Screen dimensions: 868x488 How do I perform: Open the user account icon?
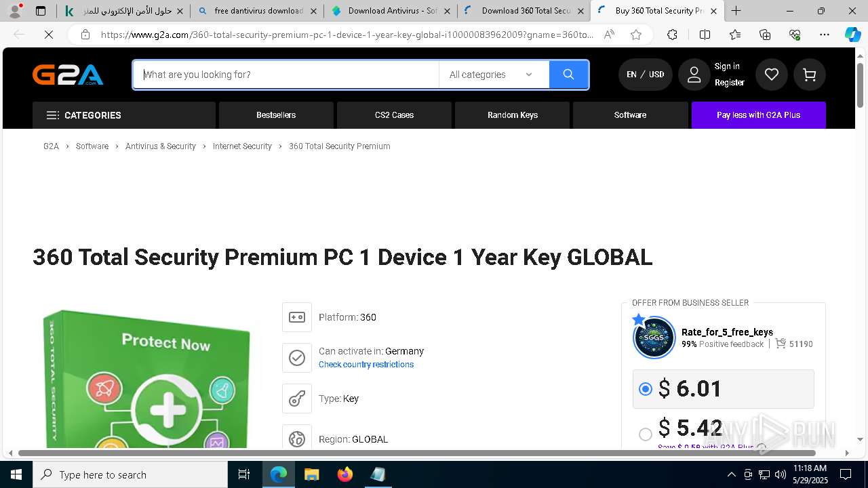694,75
